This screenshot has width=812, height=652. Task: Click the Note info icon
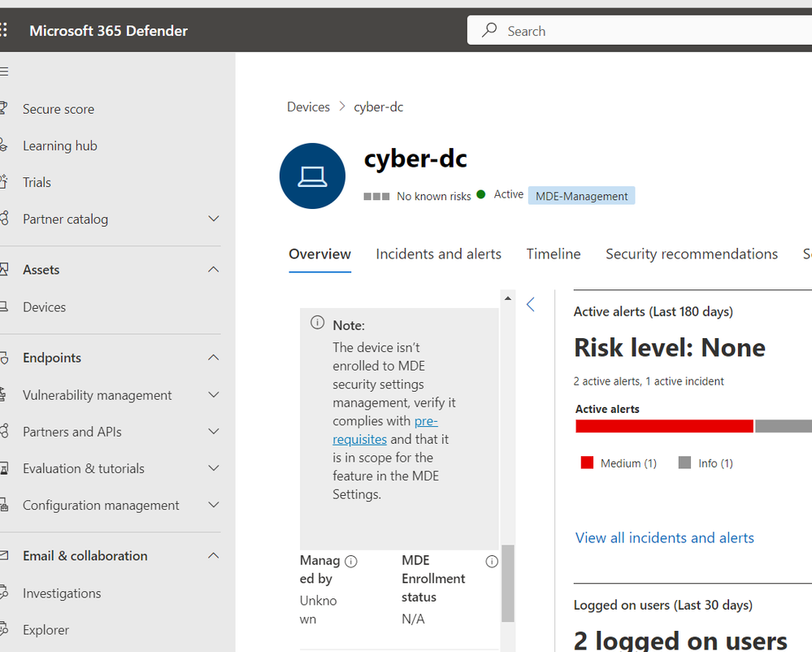click(x=318, y=323)
